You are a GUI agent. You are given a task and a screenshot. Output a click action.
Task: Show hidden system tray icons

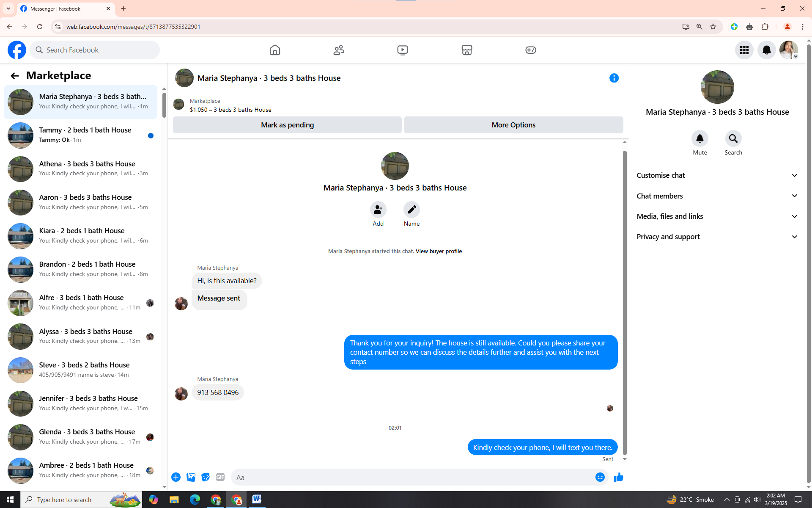[727, 500]
